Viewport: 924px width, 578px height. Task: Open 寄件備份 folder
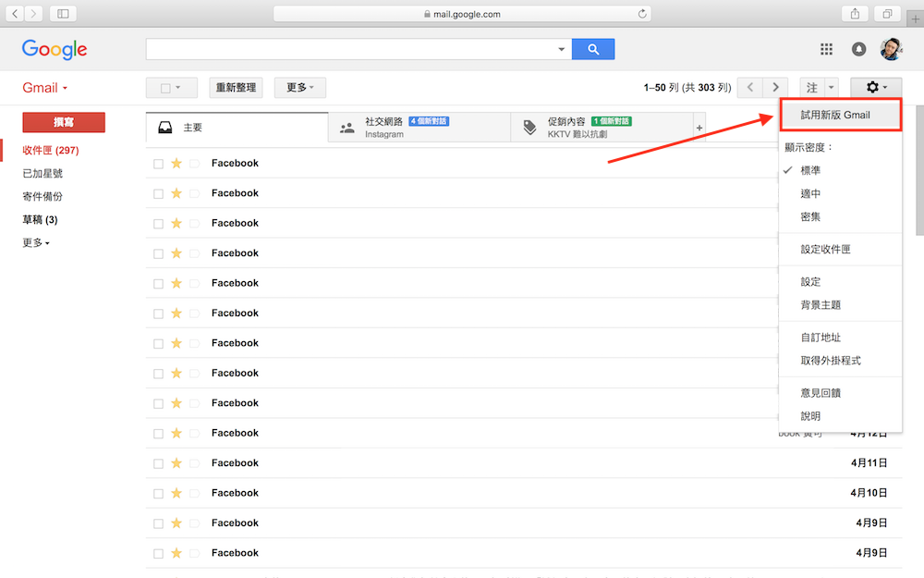[43, 196]
